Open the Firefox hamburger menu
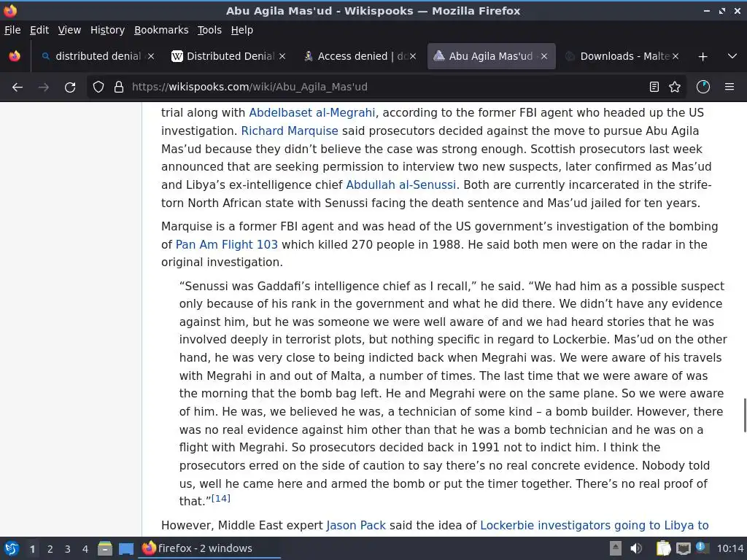747x560 pixels. (x=729, y=87)
